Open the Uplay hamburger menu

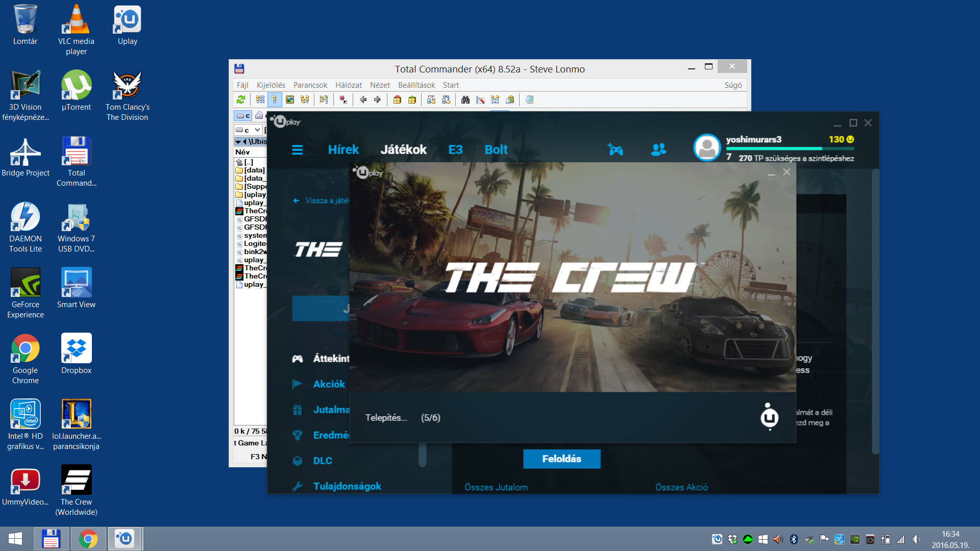point(297,149)
